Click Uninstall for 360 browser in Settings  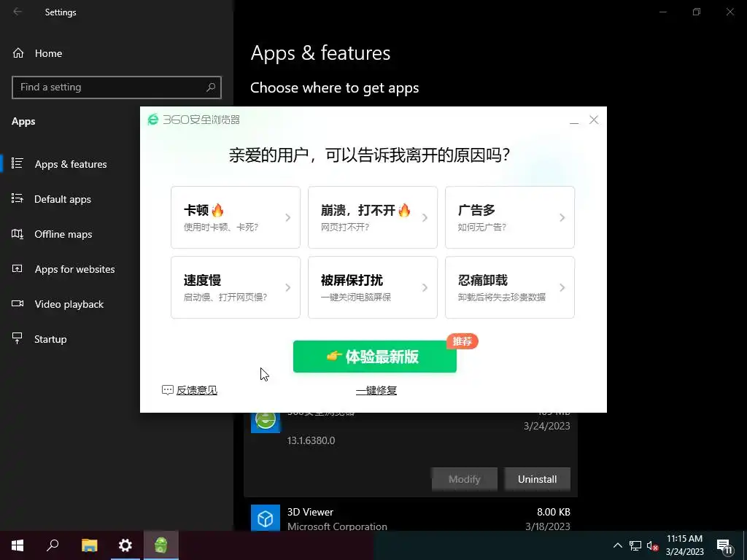click(537, 479)
